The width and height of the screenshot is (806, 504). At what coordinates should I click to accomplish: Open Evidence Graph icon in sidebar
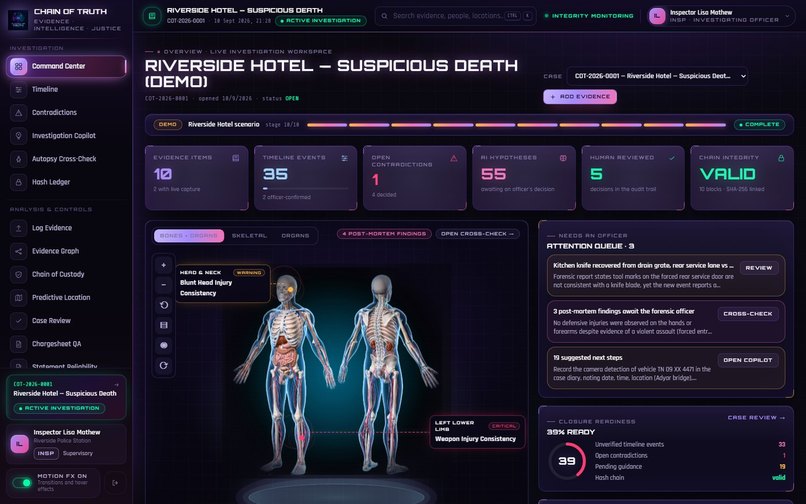point(19,251)
